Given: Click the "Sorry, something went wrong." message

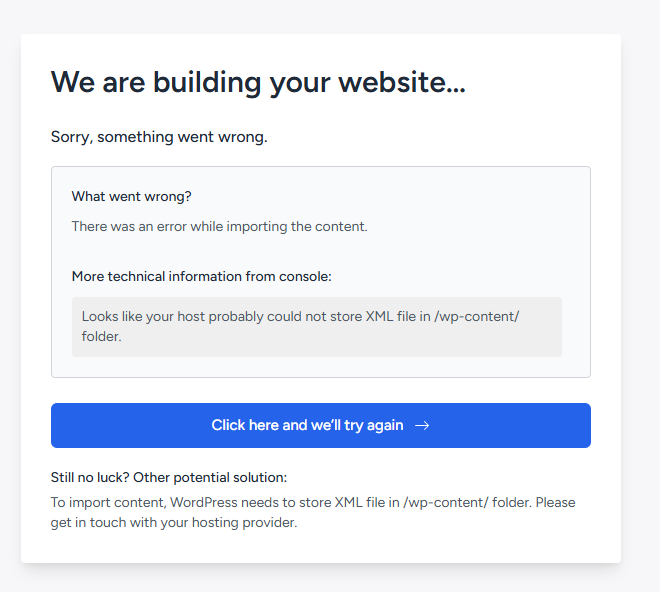Looking at the screenshot, I should point(159,137).
